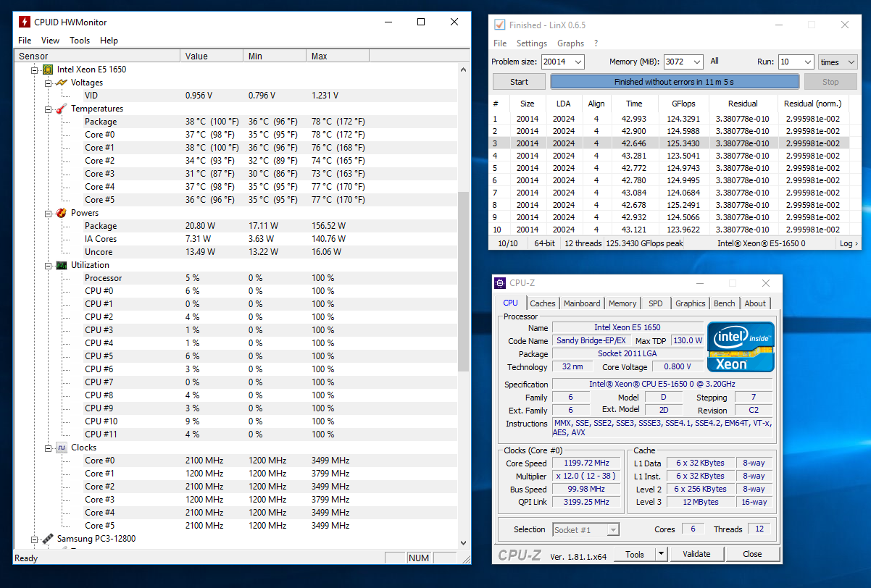
Task: Switch to the Memory tab in CPU-Z
Action: click(622, 303)
